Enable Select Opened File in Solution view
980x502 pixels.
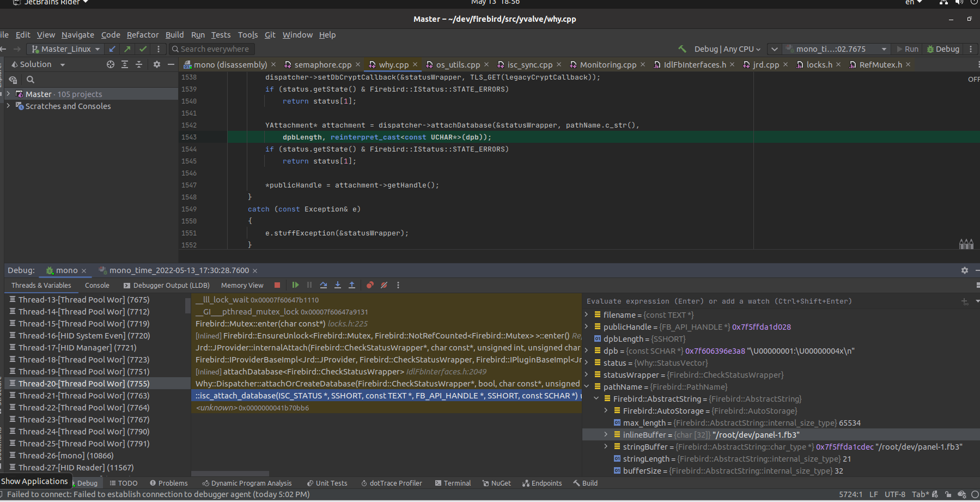click(x=110, y=64)
